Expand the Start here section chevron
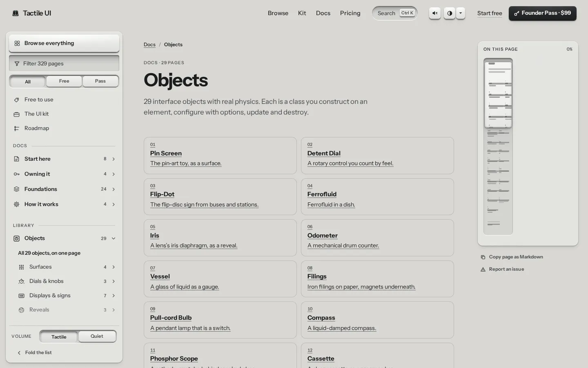 coord(114,159)
